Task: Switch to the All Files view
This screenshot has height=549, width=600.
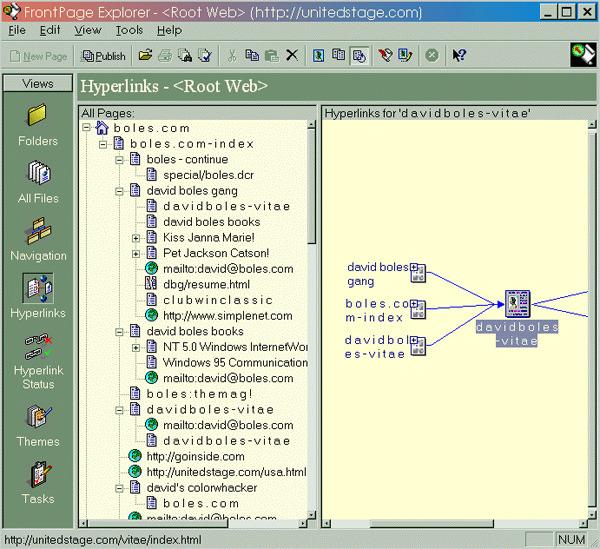Action: coord(38,182)
